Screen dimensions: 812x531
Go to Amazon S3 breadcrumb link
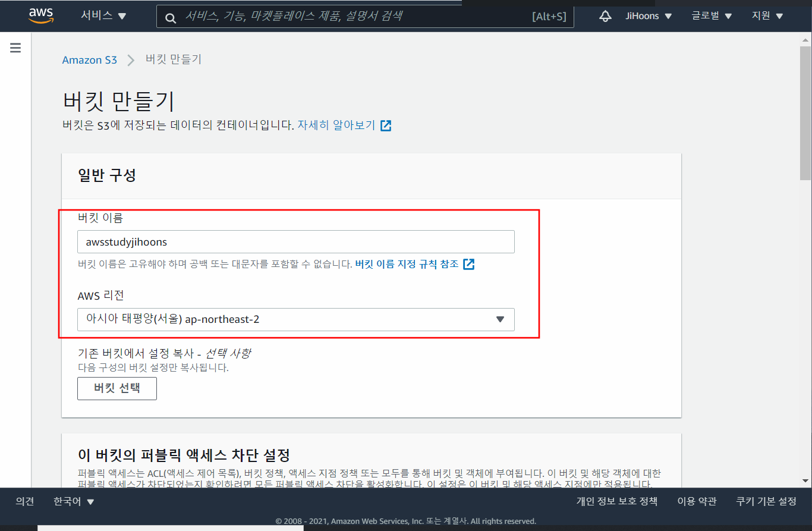click(x=90, y=59)
